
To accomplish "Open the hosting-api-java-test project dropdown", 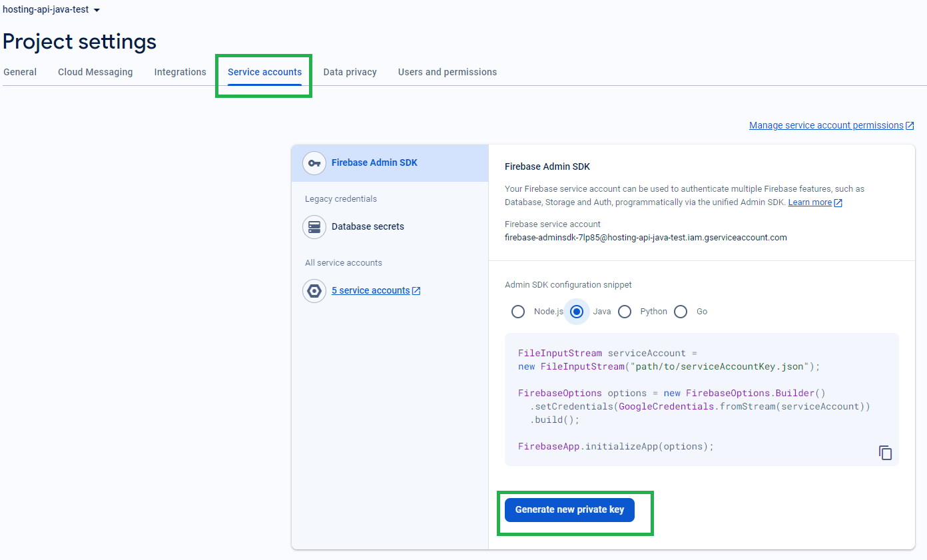I will coord(51,10).
